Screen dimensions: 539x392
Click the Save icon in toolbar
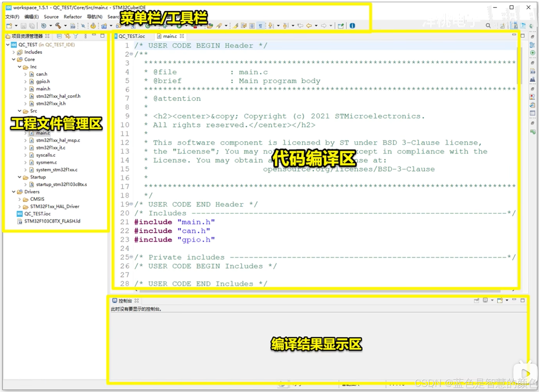pos(23,26)
